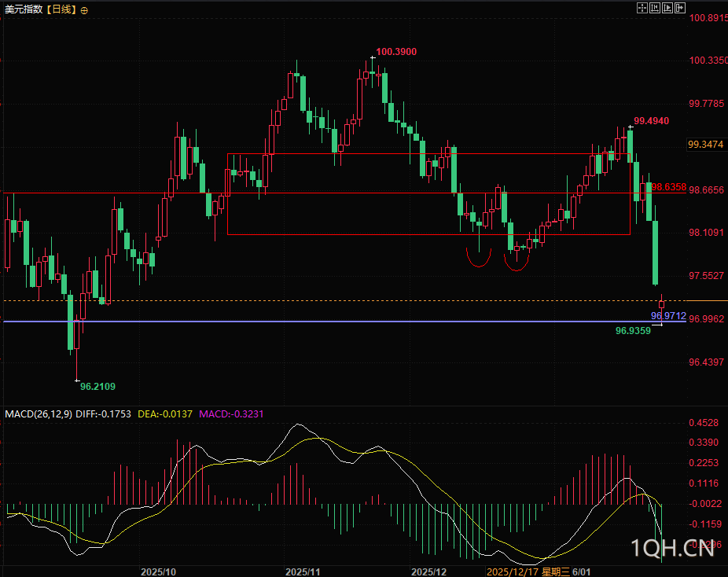
Task: Click the 2025/10 date axis label
Action: pyautogui.click(x=158, y=572)
